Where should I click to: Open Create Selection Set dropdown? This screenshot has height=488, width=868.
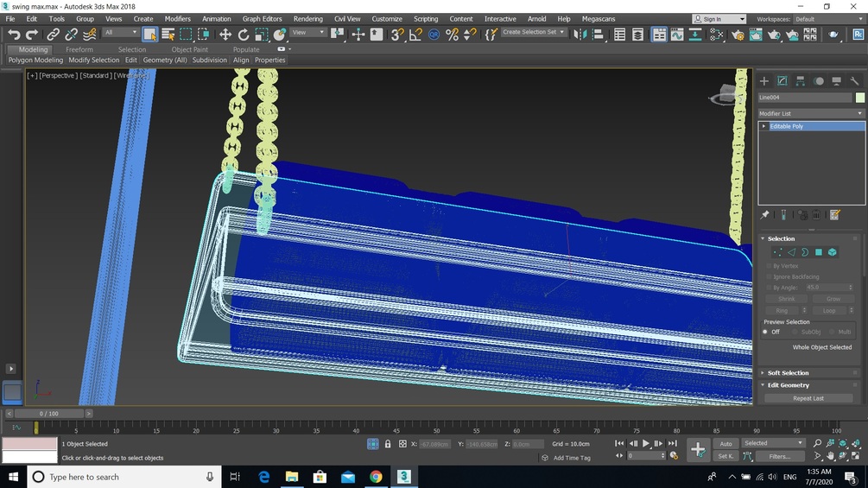(534, 32)
